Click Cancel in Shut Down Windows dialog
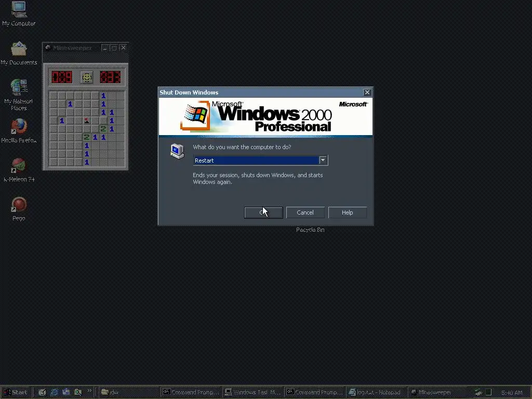532x399 pixels. click(305, 212)
